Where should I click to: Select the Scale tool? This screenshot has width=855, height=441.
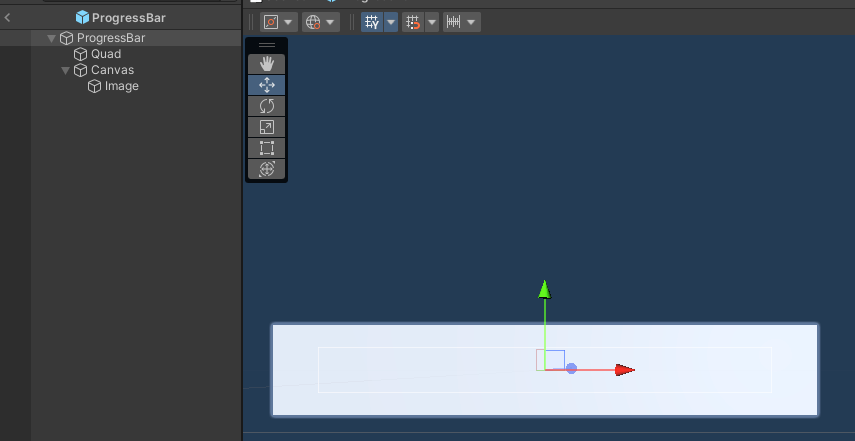(267, 127)
